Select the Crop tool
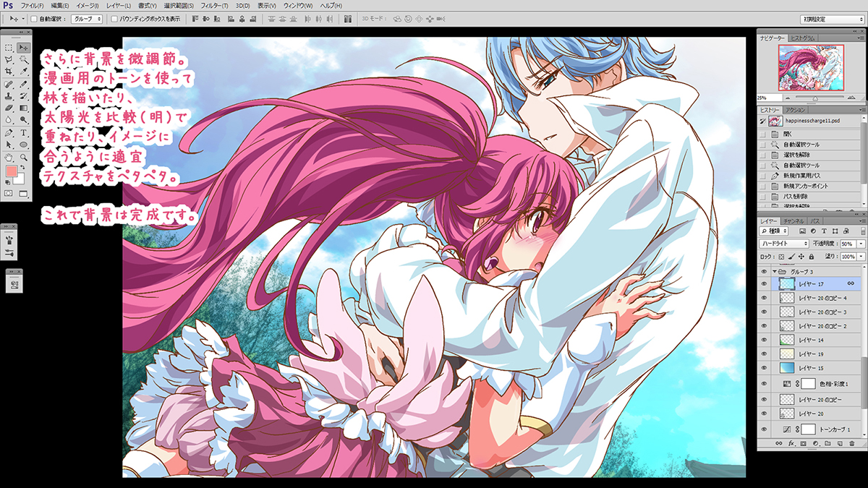 9,72
